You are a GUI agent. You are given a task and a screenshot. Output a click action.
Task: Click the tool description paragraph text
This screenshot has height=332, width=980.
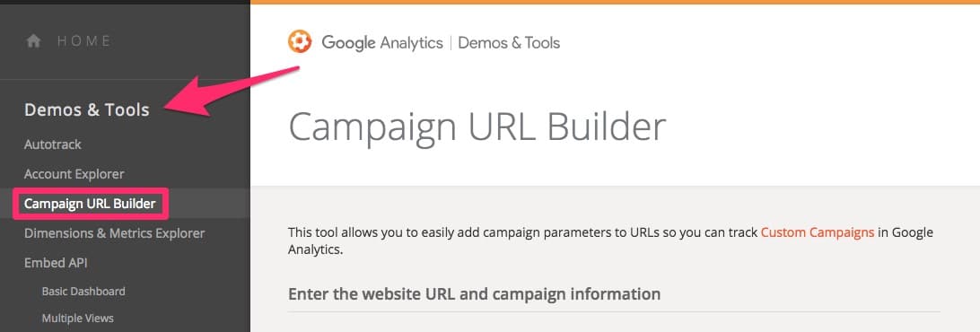(610, 240)
